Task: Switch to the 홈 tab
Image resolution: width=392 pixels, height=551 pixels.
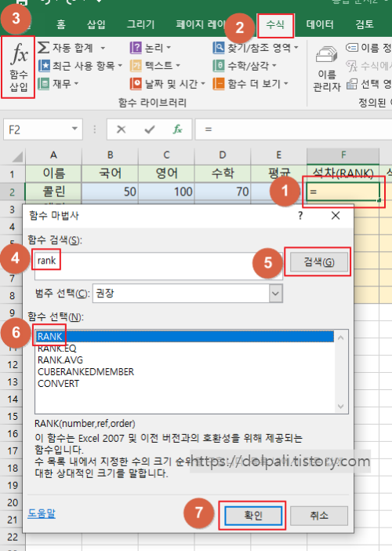Action: click(60, 24)
